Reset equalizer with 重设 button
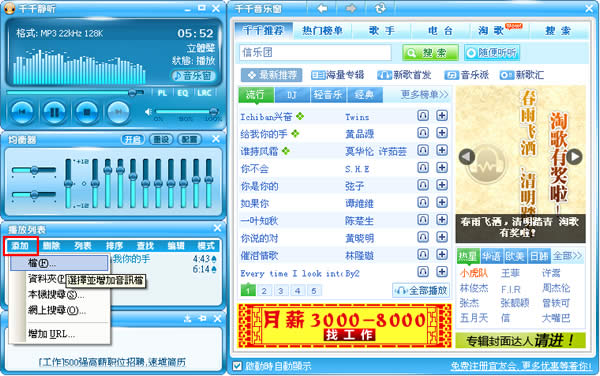The width and height of the screenshot is (600, 376). tap(161, 140)
